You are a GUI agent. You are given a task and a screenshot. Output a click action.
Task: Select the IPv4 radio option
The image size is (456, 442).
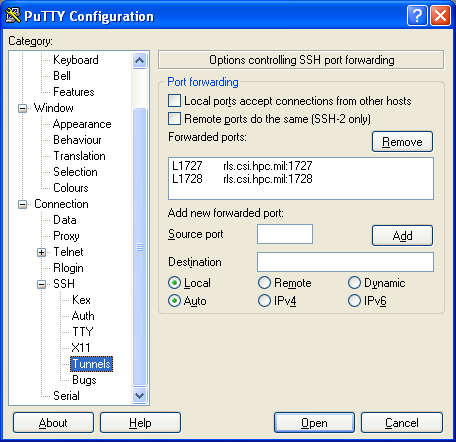(264, 301)
